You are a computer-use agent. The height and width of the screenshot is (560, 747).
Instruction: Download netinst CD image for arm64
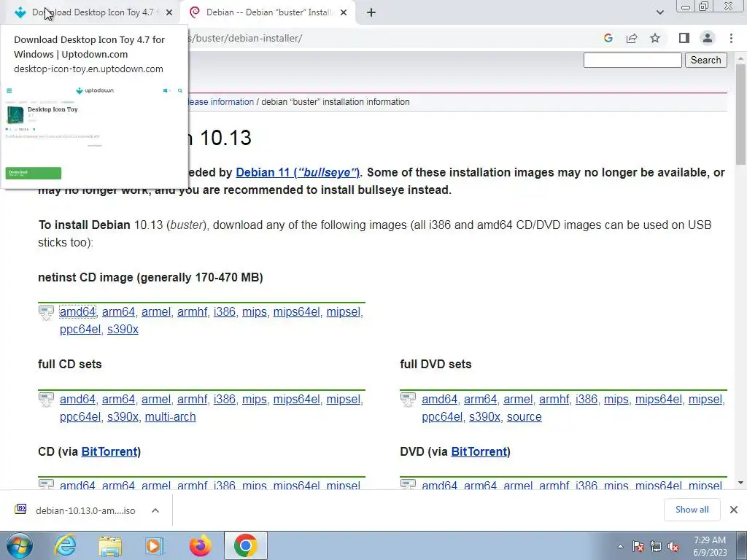click(x=119, y=312)
